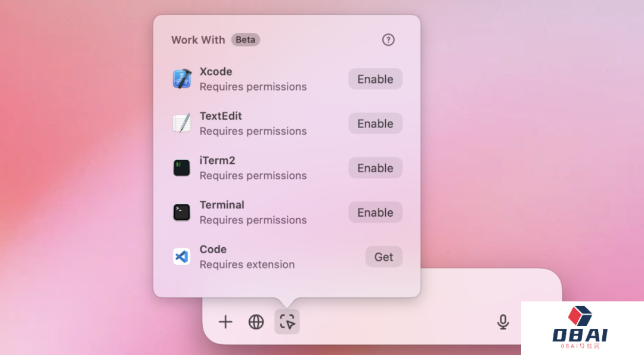Screen dimensions: 644x355
Task: Click the Visual Studio Code icon
Action: pos(182,257)
